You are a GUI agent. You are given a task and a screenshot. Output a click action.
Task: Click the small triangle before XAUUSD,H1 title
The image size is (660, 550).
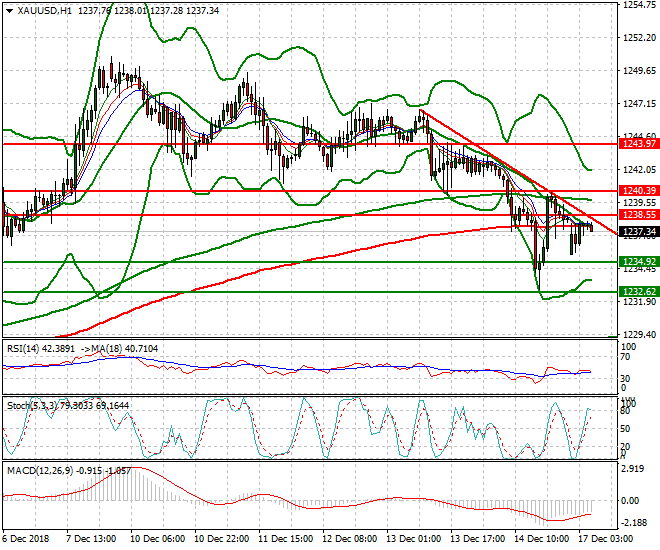point(9,9)
